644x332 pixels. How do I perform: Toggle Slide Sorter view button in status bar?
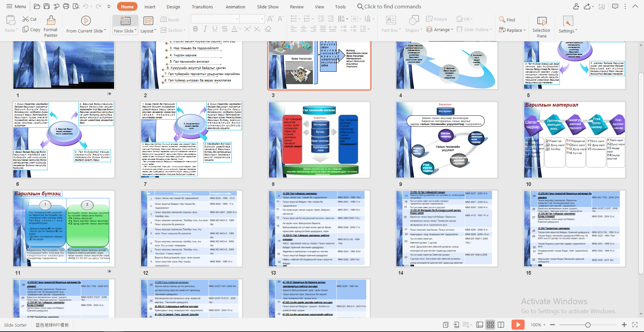tap(490, 325)
